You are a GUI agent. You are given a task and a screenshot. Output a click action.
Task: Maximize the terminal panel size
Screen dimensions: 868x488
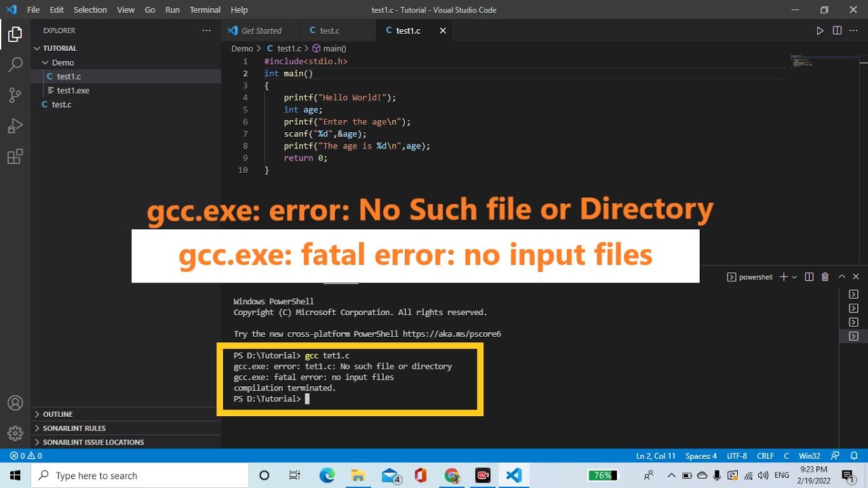click(x=842, y=277)
